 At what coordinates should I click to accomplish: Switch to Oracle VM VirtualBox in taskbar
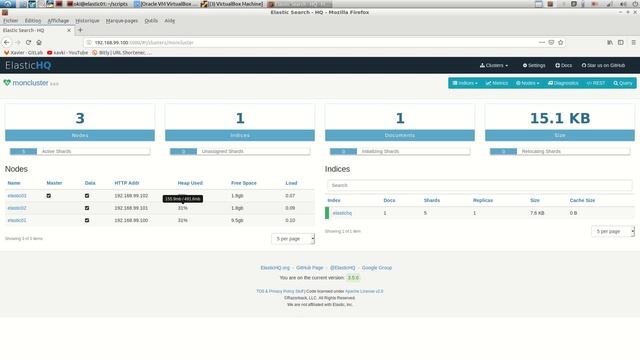click(165, 4)
